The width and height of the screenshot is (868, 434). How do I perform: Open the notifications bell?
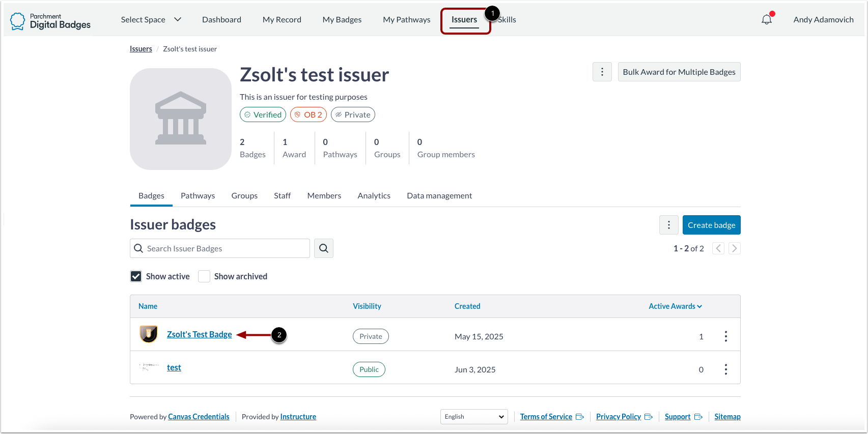pyautogui.click(x=767, y=19)
